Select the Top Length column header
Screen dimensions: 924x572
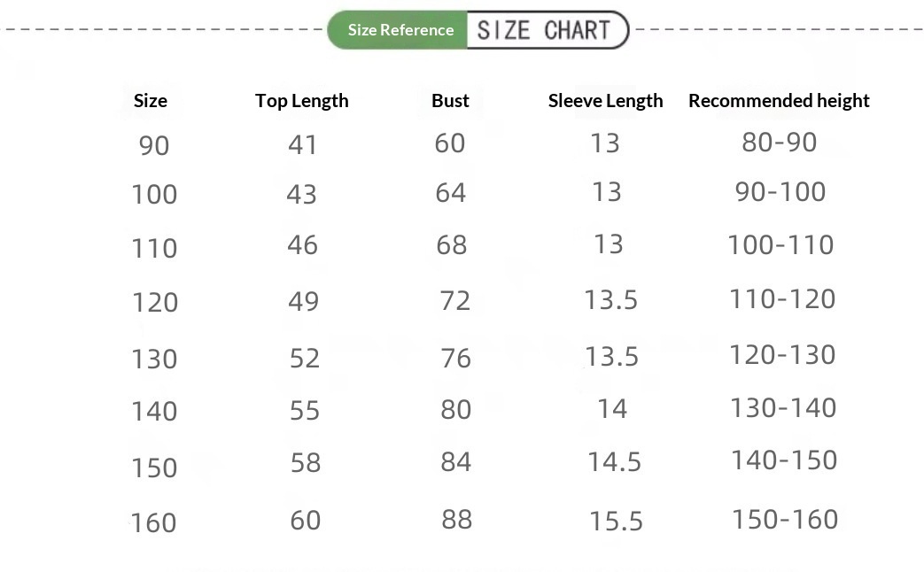(x=302, y=101)
